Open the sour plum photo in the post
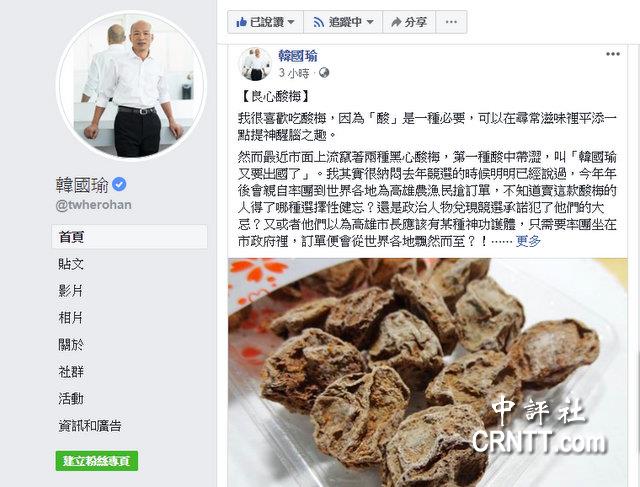 click(428, 372)
